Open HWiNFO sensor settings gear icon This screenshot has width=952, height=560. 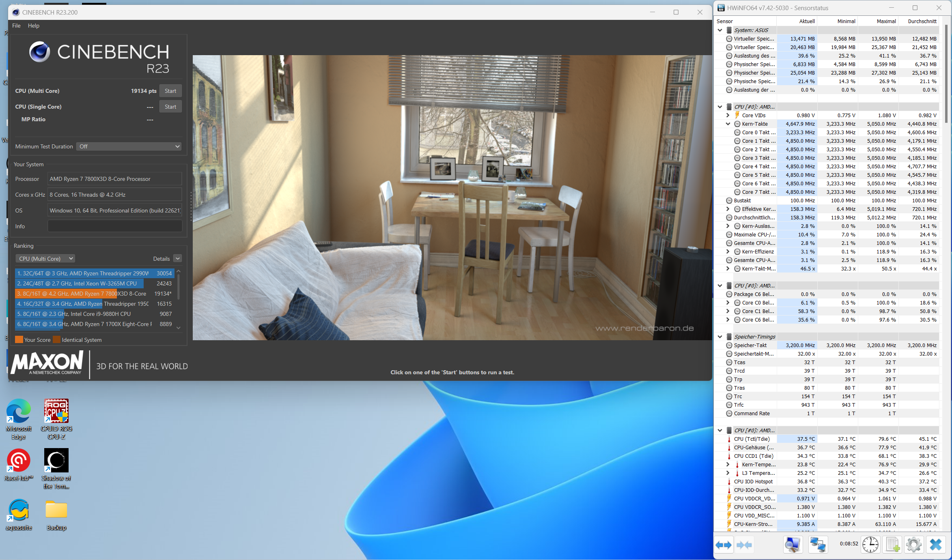(x=914, y=545)
